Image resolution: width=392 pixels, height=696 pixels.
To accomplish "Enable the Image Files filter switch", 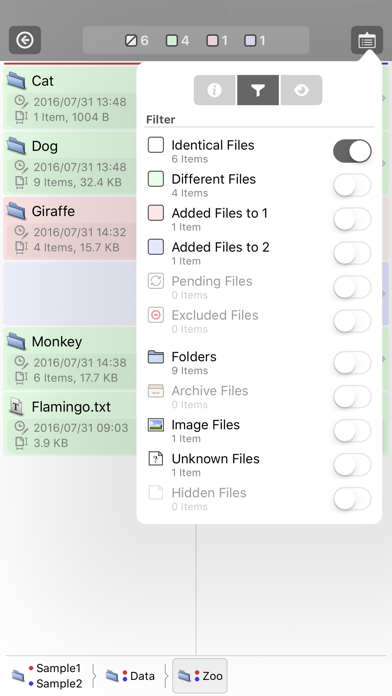I will pyautogui.click(x=352, y=431).
